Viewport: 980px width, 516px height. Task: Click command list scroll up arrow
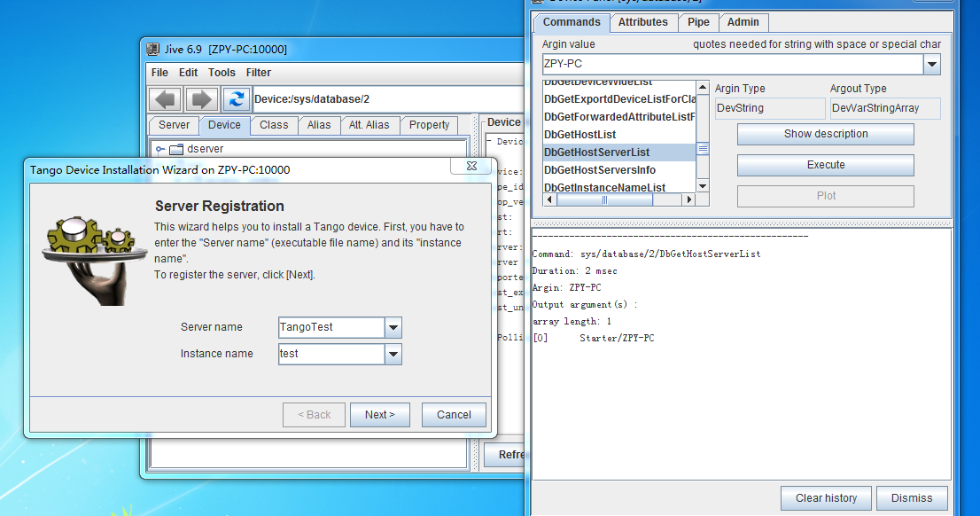point(704,88)
